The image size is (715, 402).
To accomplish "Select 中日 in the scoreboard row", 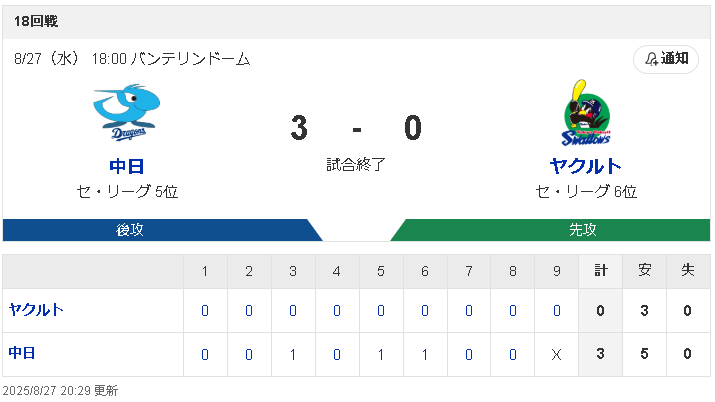I will [22, 353].
